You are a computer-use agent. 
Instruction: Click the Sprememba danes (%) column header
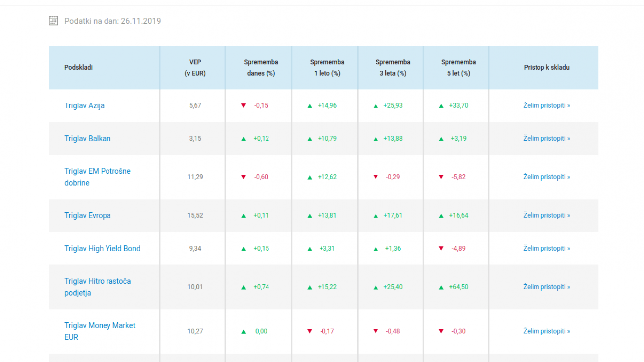261,68
